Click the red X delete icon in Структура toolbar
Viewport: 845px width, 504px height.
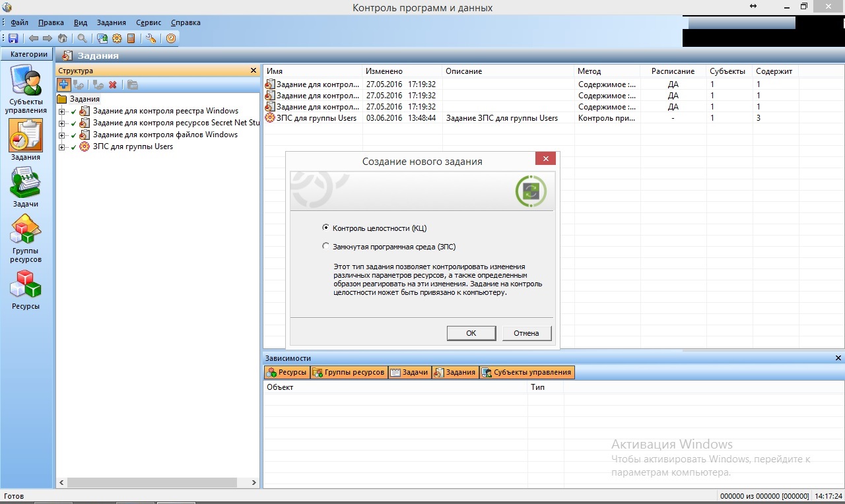(112, 84)
